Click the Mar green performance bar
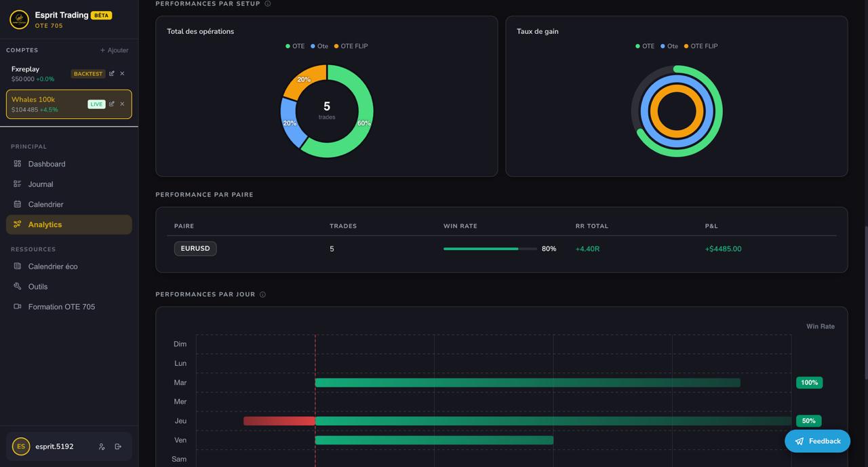 528,383
